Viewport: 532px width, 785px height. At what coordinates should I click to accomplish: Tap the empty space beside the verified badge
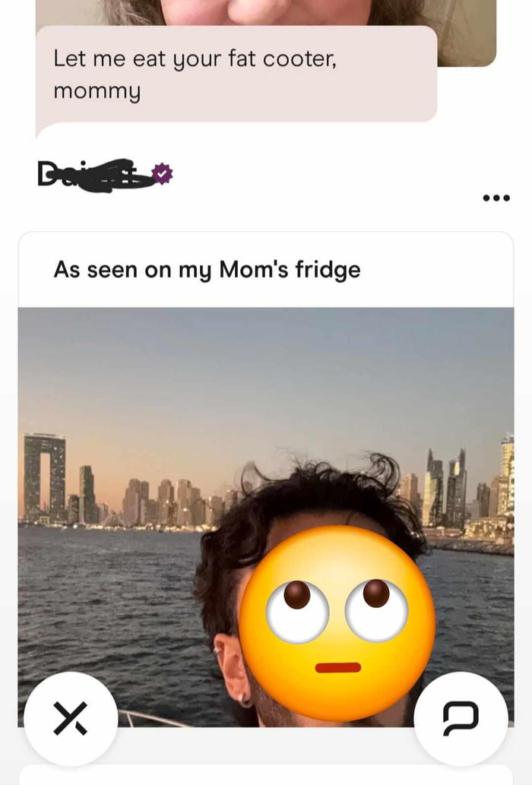point(325,175)
